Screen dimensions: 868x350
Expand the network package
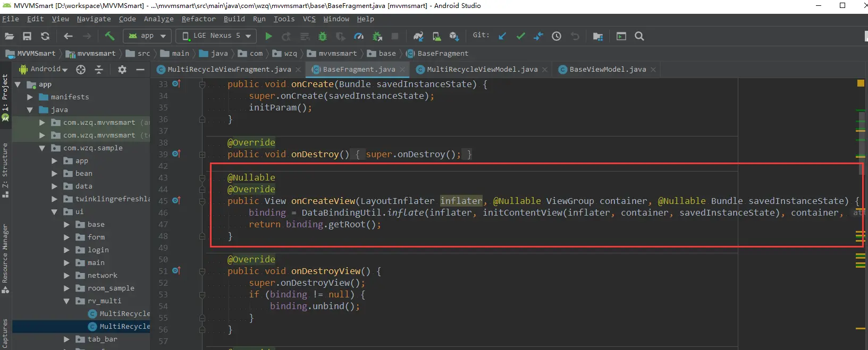click(66, 276)
